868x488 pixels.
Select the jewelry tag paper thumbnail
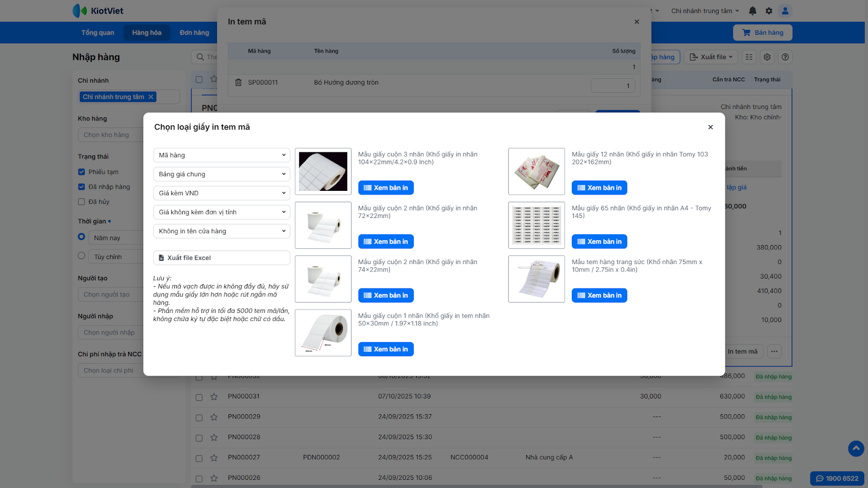pos(537,279)
